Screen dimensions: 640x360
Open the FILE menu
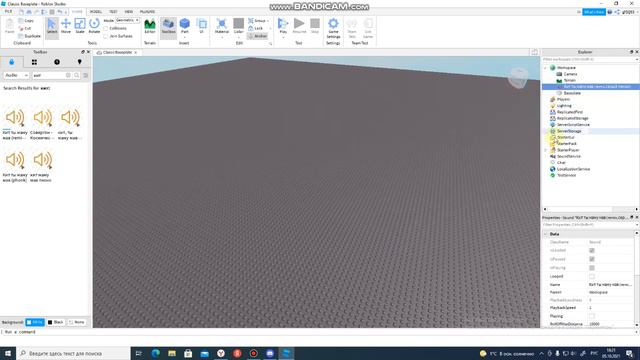[x=8, y=11]
